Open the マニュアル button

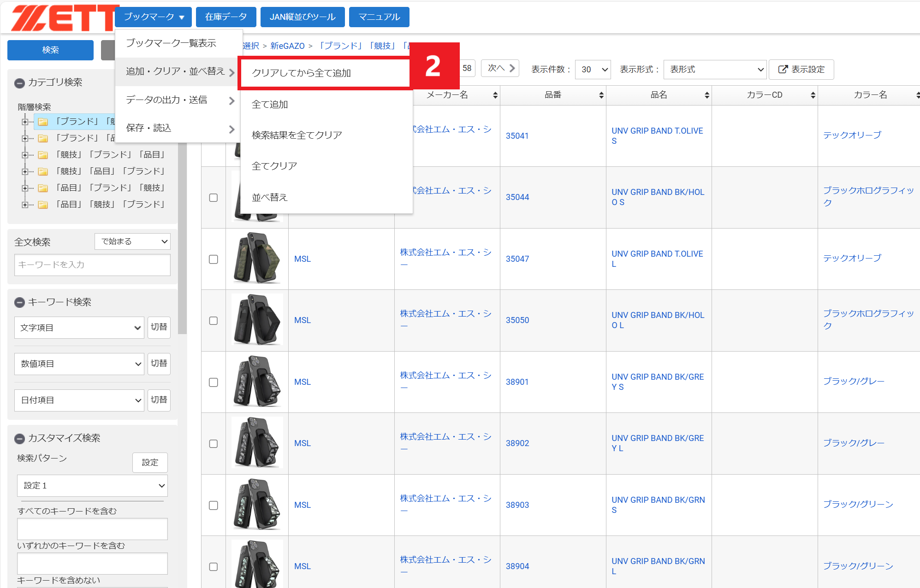(379, 17)
